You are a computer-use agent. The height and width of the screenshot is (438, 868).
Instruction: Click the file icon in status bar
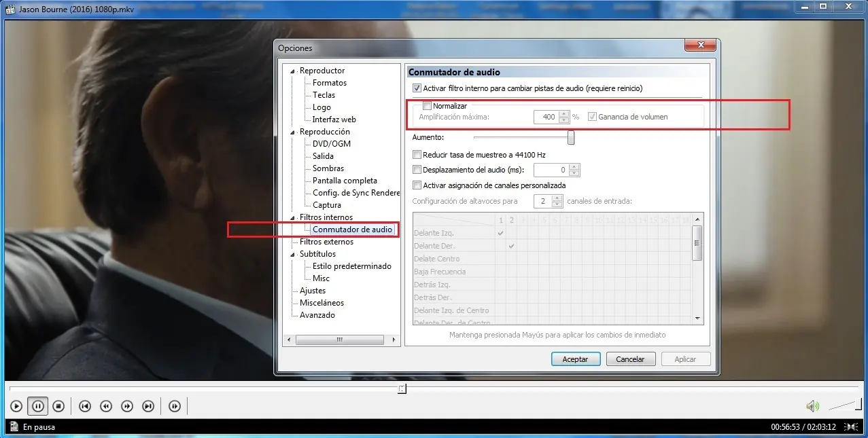[x=13, y=426]
